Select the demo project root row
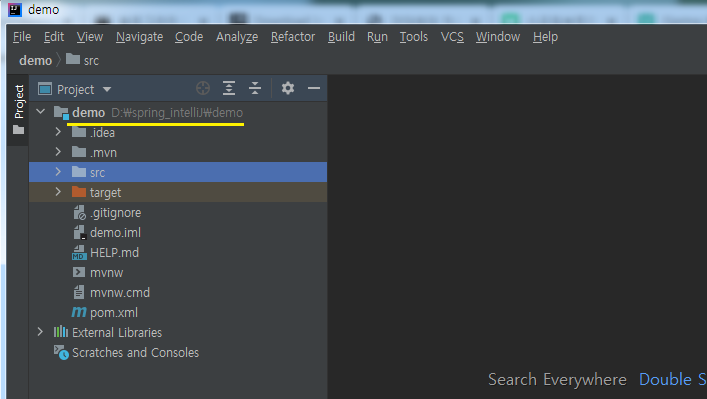707x399 pixels. pyautogui.click(x=178, y=112)
